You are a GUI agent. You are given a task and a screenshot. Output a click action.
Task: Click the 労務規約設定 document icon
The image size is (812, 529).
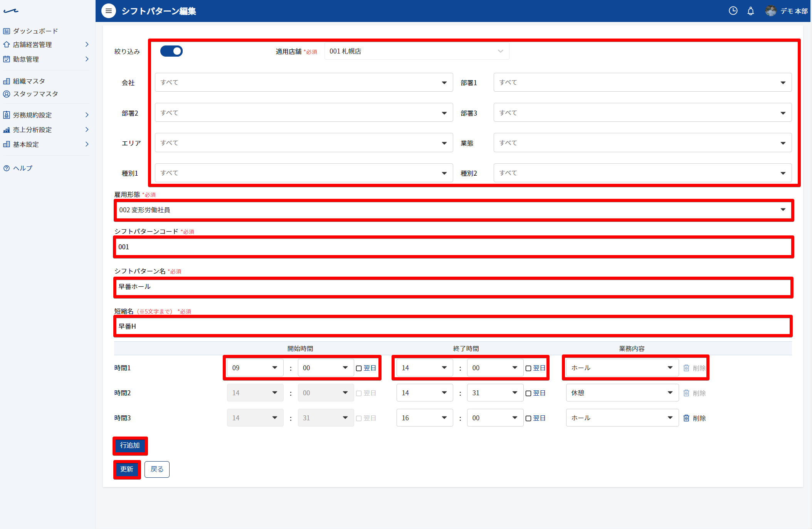coord(7,115)
